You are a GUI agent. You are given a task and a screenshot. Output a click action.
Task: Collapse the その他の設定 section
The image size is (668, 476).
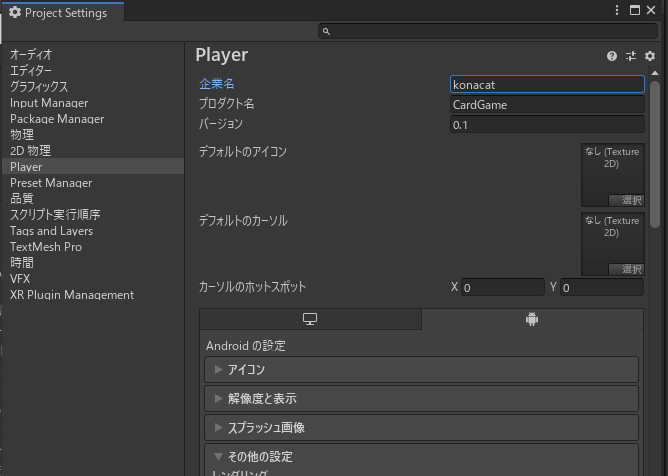point(421,456)
